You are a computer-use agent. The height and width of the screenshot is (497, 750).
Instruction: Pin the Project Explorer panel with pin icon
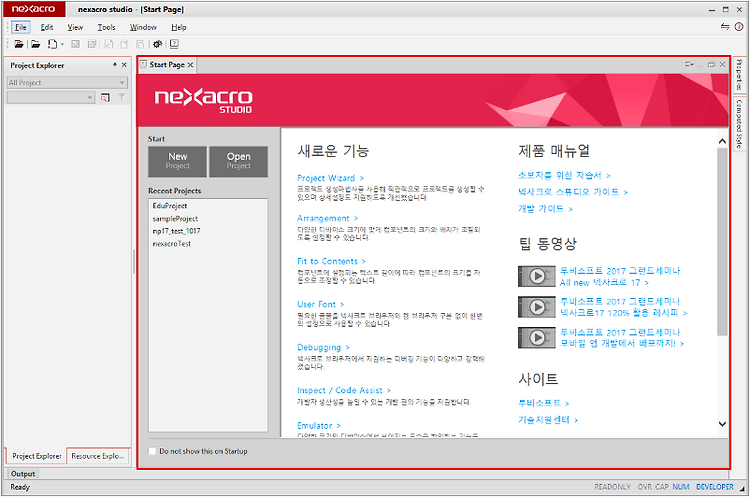(x=115, y=65)
